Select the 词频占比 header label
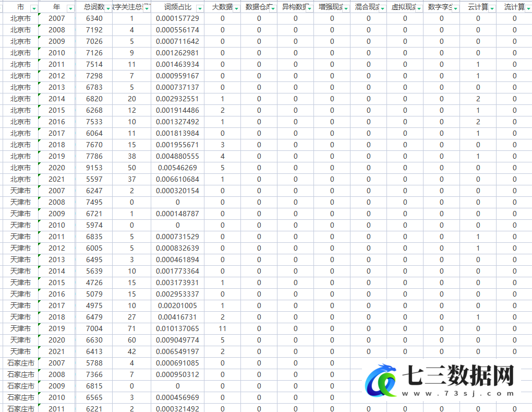The width and height of the screenshot is (532, 412). coord(177,7)
